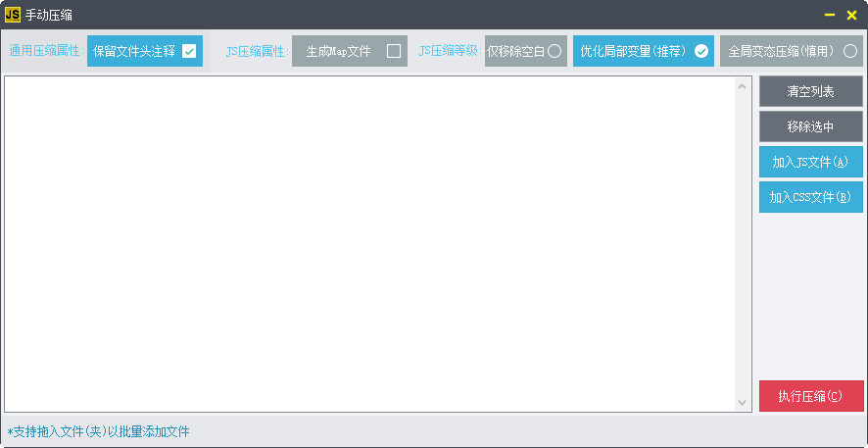Click the JS压缩等级 label
This screenshot has width=868, height=448.
451,52
